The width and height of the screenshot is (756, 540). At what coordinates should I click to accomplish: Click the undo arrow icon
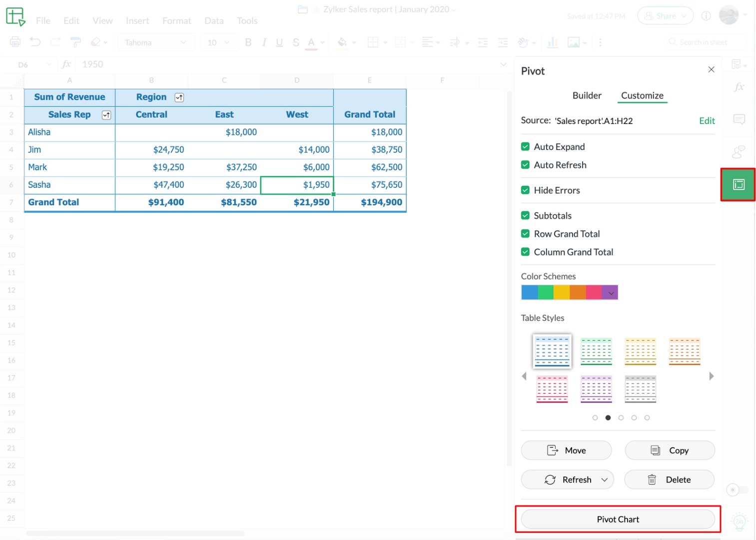tap(35, 42)
